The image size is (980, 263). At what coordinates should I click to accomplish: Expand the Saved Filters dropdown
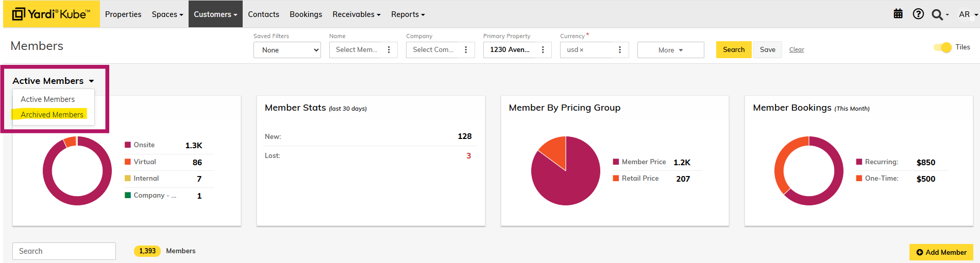pyautogui.click(x=287, y=50)
